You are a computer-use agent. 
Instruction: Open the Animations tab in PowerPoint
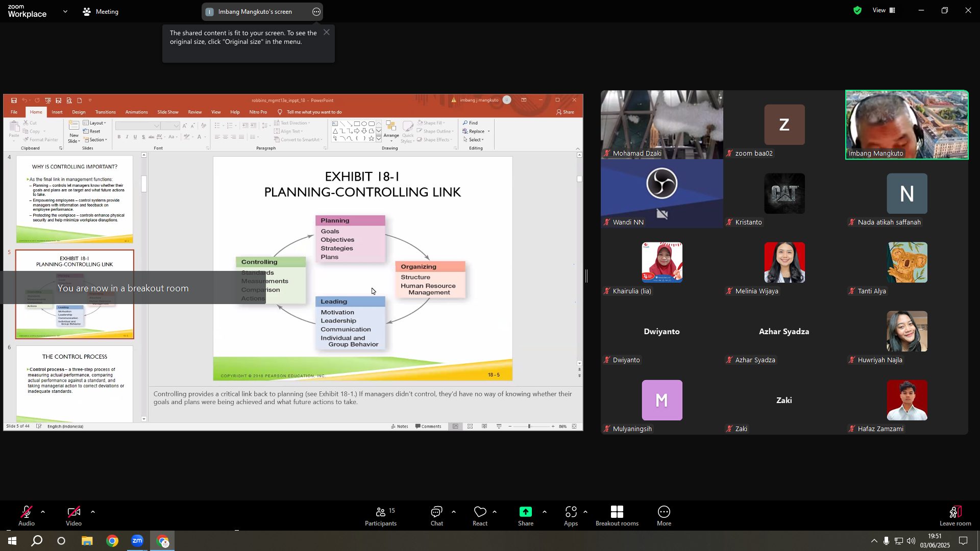(x=136, y=112)
